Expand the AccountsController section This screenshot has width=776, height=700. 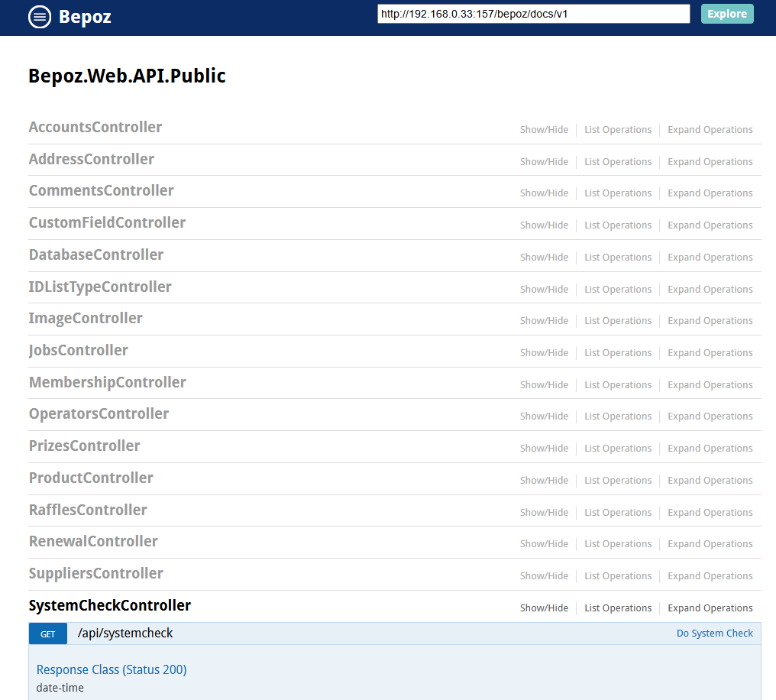click(x=95, y=127)
